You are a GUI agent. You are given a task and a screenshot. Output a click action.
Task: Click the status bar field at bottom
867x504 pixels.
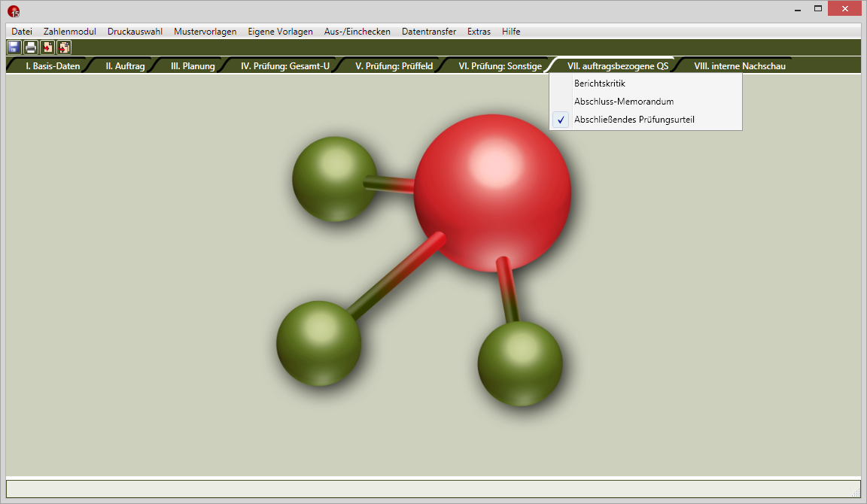point(429,489)
